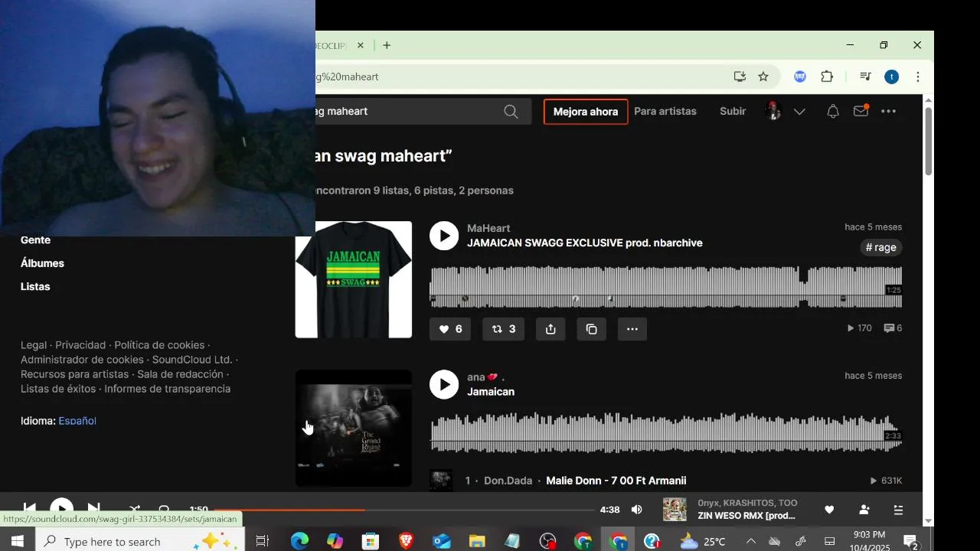Filter results by Listas
This screenshot has width=980, height=551.
[35, 286]
